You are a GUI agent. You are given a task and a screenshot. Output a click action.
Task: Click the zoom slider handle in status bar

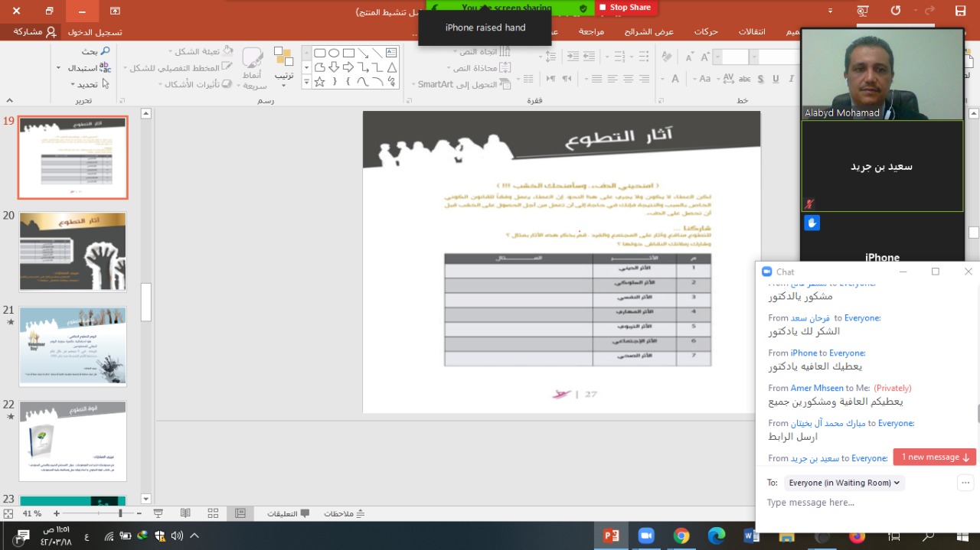click(x=120, y=513)
